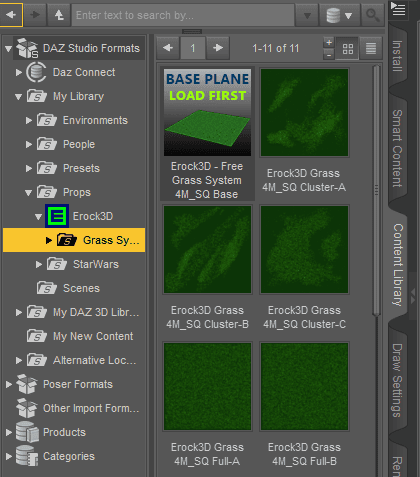Image resolution: width=420 pixels, height=477 pixels.
Task: Expand the Poser Formats node
Action: coord(9,384)
